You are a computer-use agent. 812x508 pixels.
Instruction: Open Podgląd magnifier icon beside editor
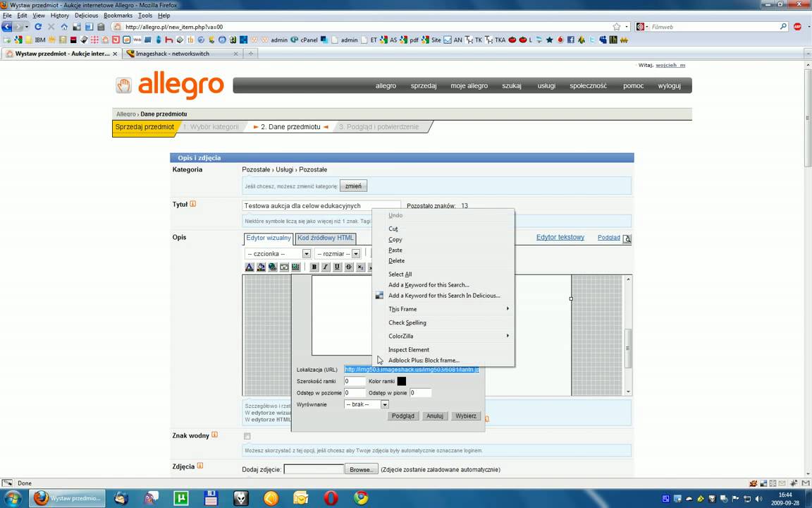pyautogui.click(x=627, y=238)
